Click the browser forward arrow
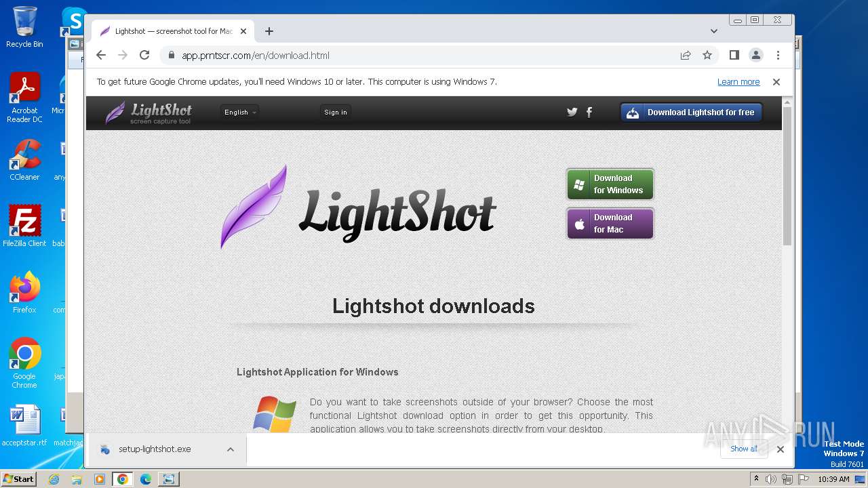Image resolution: width=868 pixels, height=488 pixels. pos(123,56)
